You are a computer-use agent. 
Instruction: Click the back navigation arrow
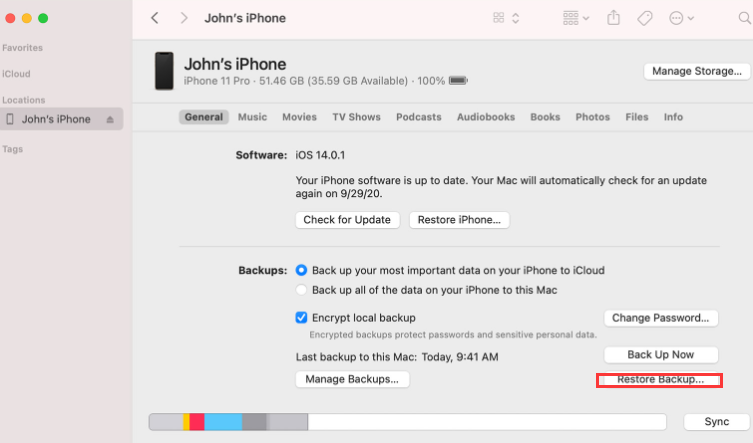(x=155, y=18)
